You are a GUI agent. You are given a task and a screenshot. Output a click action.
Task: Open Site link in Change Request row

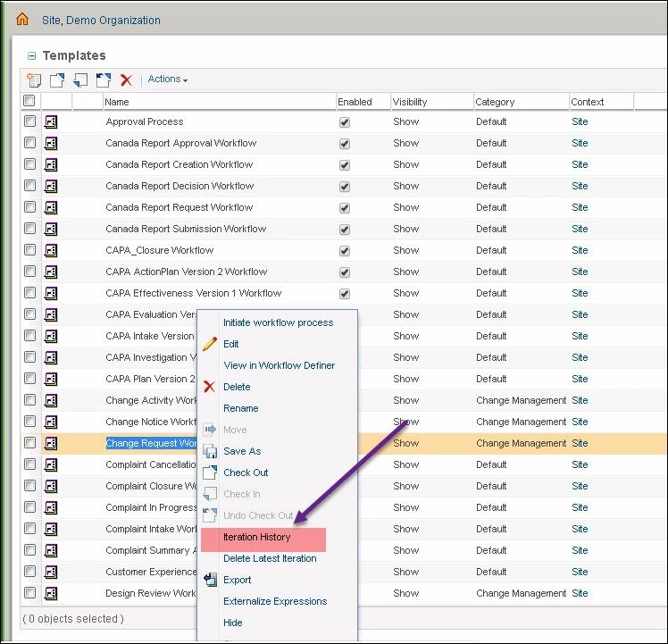[x=580, y=443]
